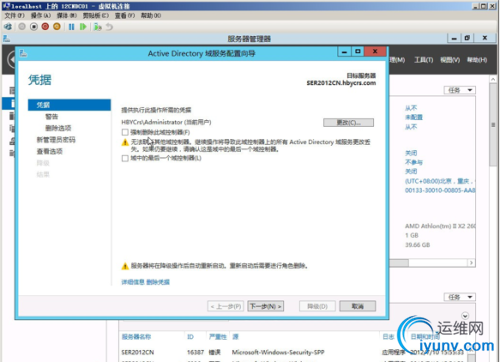This screenshot has height=362, width=500.
Task: Click the HBYCrs\Administrator credential text
Action: click(166, 122)
